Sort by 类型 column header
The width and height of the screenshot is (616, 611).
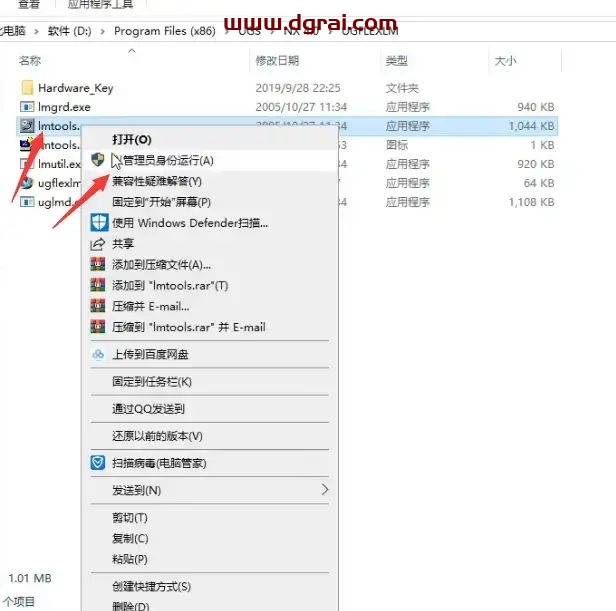point(396,61)
